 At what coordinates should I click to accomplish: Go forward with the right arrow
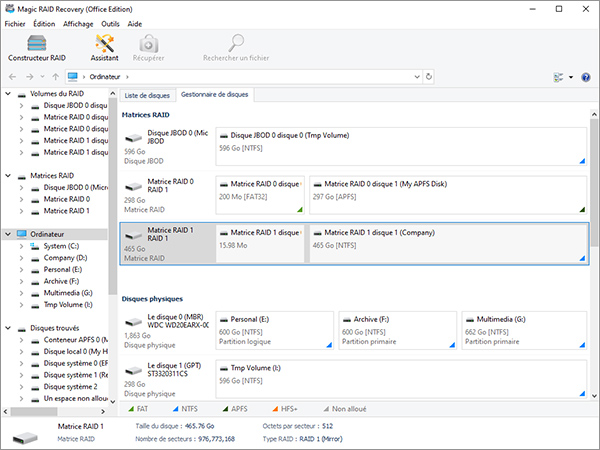point(29,77)
